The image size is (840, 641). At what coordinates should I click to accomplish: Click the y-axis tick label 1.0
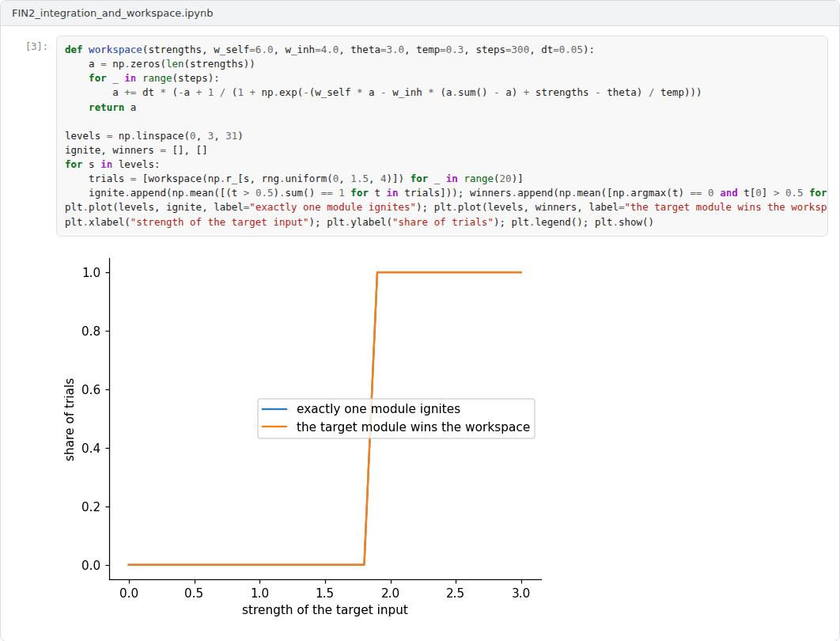point(91,273)
